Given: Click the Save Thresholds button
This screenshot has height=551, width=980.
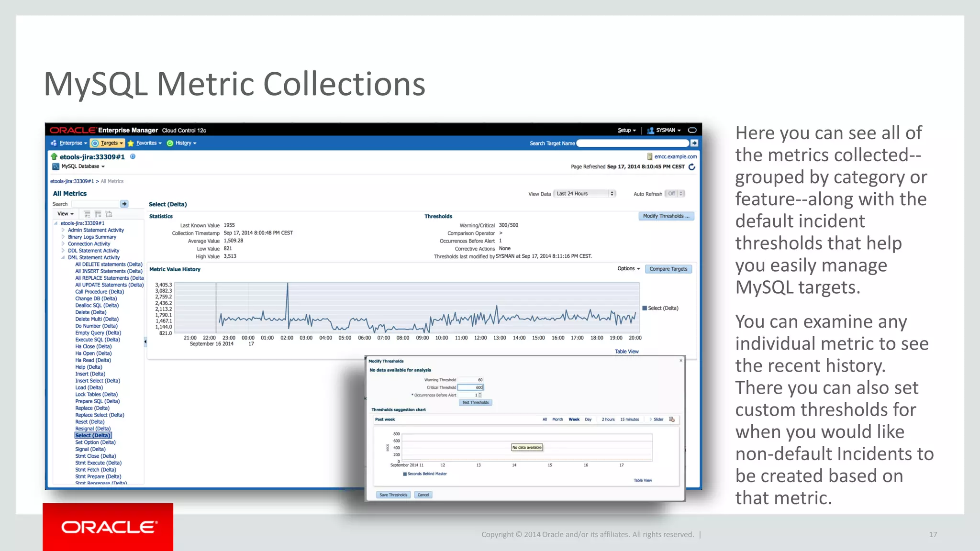Looking at the screenshot, I should click(393, 495).
